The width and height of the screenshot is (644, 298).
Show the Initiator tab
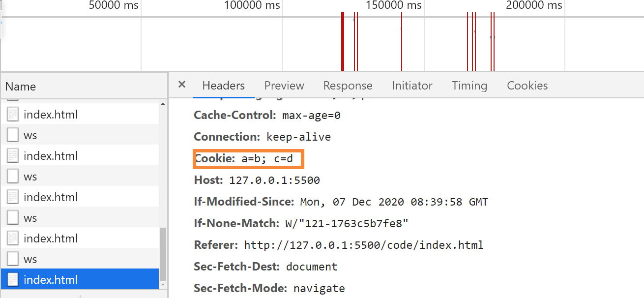(x=412, y=86)
